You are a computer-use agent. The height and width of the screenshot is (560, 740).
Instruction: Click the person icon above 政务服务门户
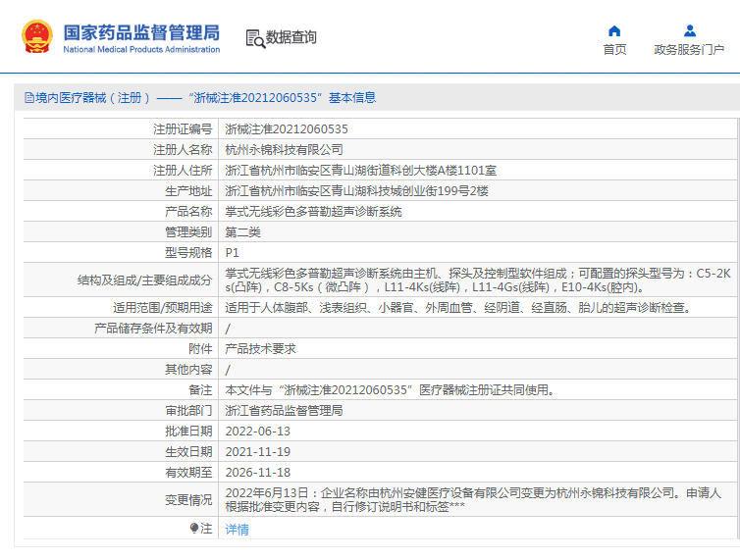pos(689,30)
